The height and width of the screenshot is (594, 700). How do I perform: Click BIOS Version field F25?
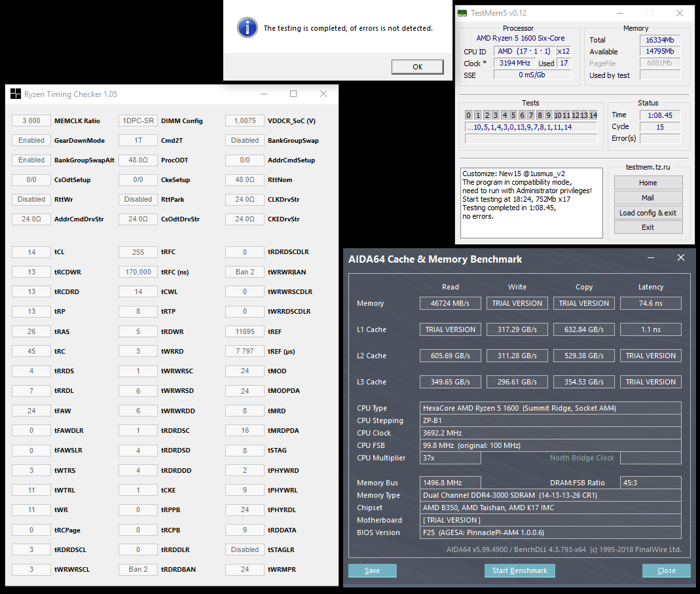(551, 532)
